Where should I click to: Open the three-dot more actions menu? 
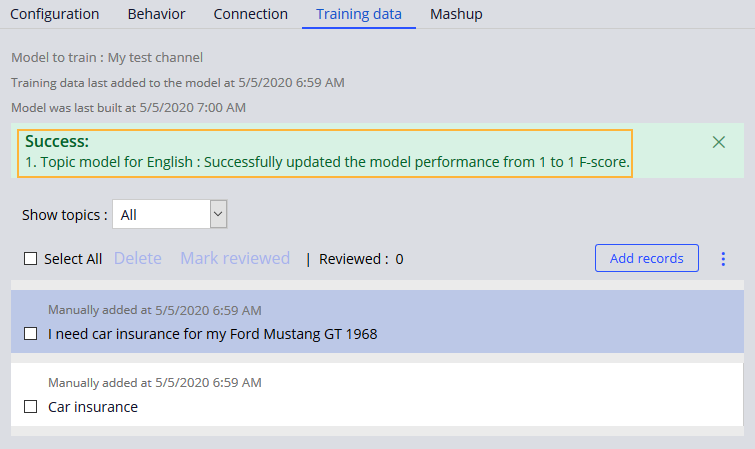pyautogui.click(x=723, y=259)
